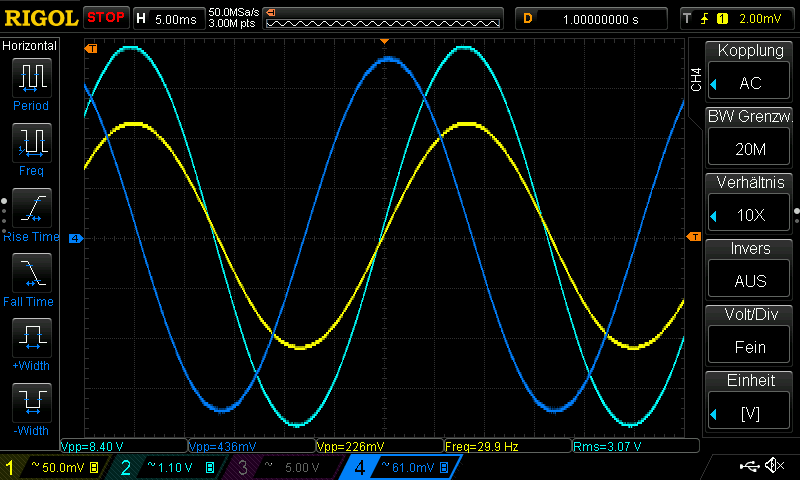This screenshot has width=800, height=480.
Task: Open the horizontal timebase 5.00ms field
Action: 169,19
